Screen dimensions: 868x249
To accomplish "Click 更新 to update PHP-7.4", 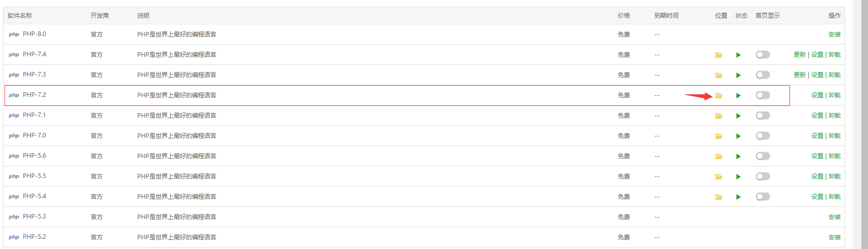I will point(799,55).
